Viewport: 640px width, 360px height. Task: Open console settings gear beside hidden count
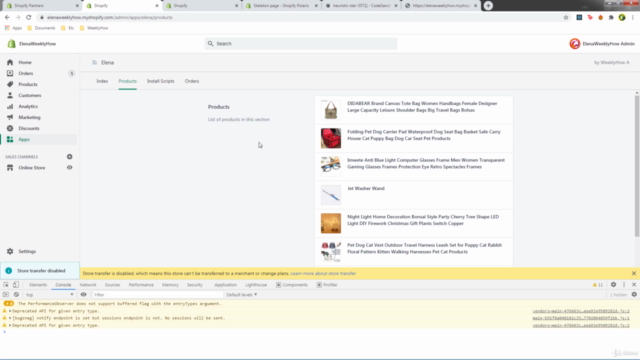click(634, 295)
